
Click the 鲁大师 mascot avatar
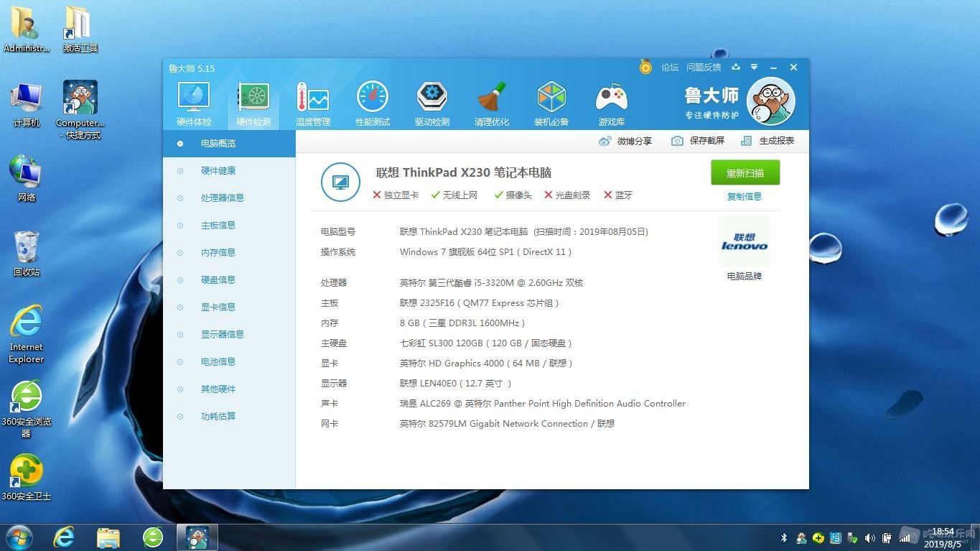(771, 101)
